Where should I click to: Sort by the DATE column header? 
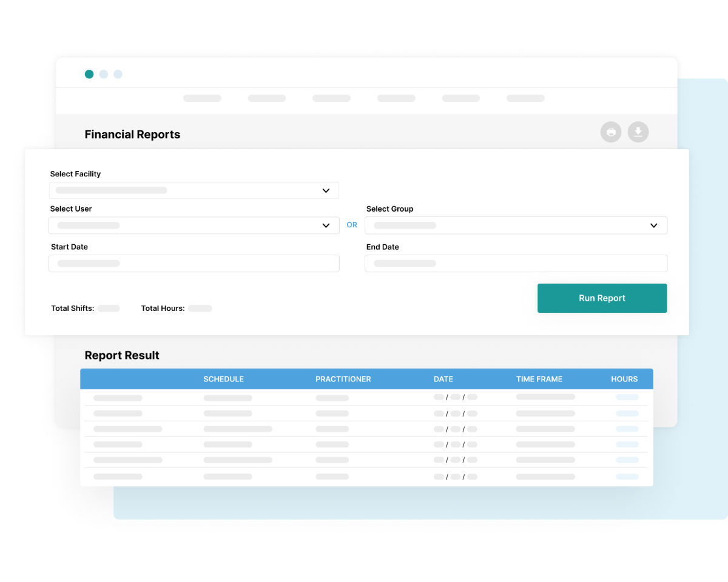point(443,379)
